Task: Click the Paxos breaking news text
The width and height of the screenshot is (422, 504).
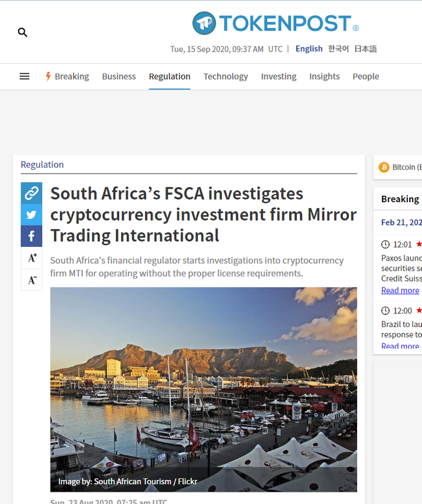Action: (x=402, y=268)
